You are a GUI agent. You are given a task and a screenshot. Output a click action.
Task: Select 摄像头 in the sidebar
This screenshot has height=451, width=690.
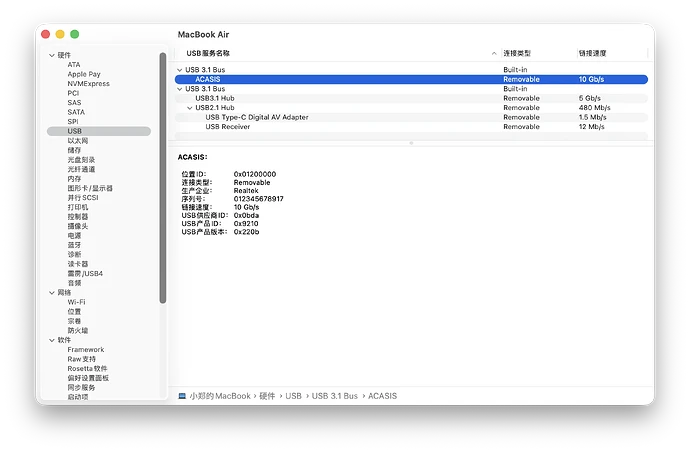[x=78, y=226]
